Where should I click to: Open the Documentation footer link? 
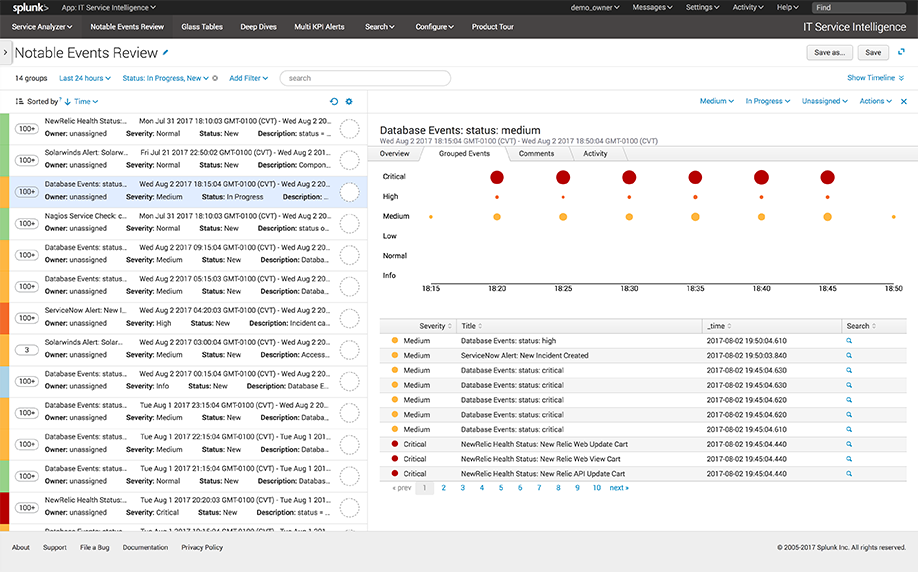(x=145, y=547)
